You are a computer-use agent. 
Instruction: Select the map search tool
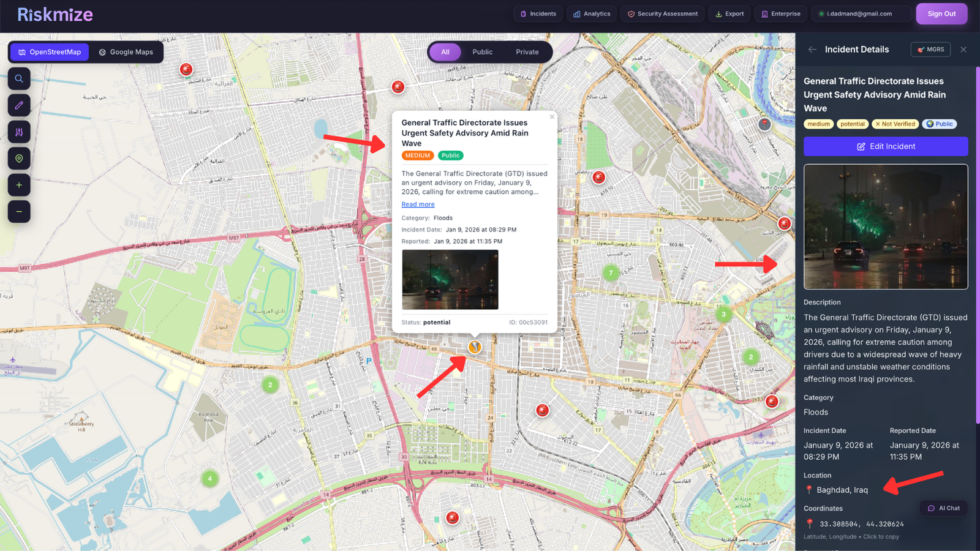coord(19,78)
